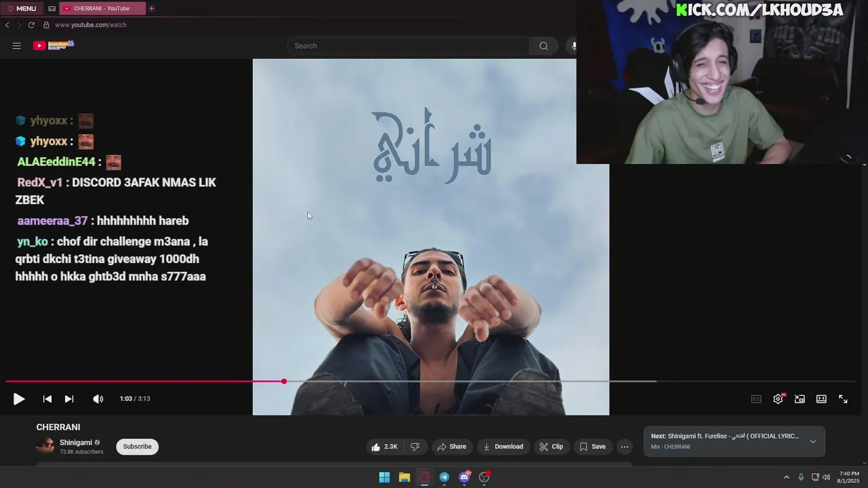The height and width of the screenshot is (488, 868).
Task: Click the yn_ko chat username
Action: click(x=32, y=242)
